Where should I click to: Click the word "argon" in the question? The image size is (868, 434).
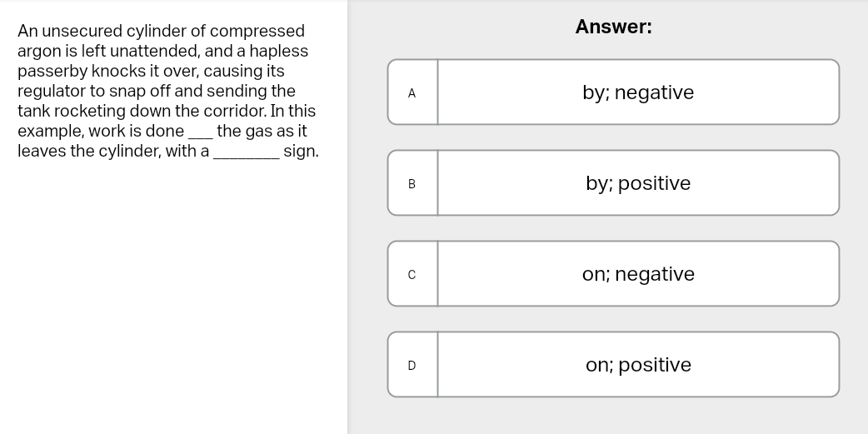(38, 52)
